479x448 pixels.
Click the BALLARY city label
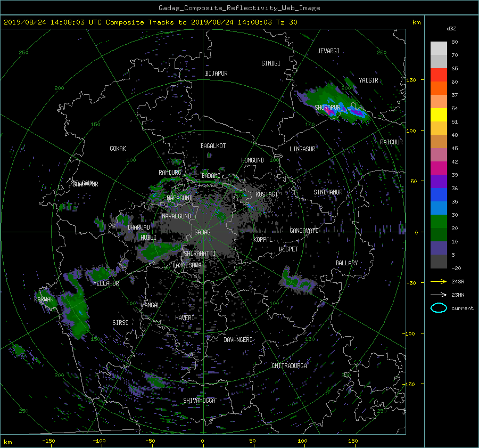point(346,263)
